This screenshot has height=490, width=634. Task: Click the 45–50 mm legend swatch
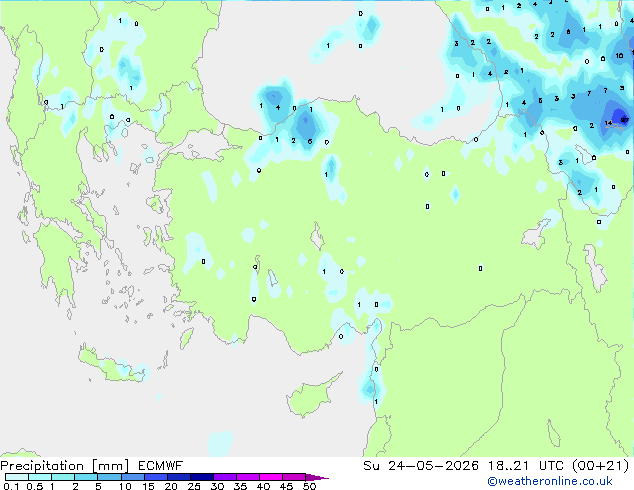point(294,477)
